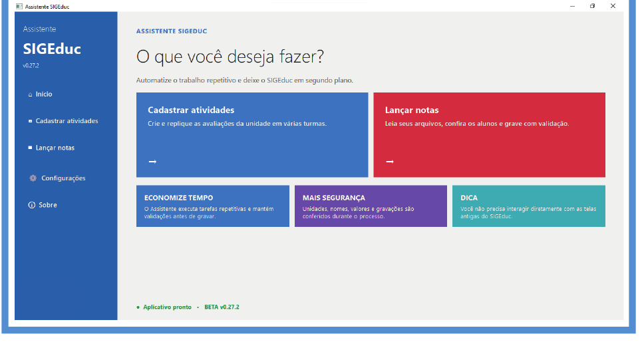Minimize the Assistente SIGEduc window
This screenshot has height=344, width=644.
click(572, 6)
